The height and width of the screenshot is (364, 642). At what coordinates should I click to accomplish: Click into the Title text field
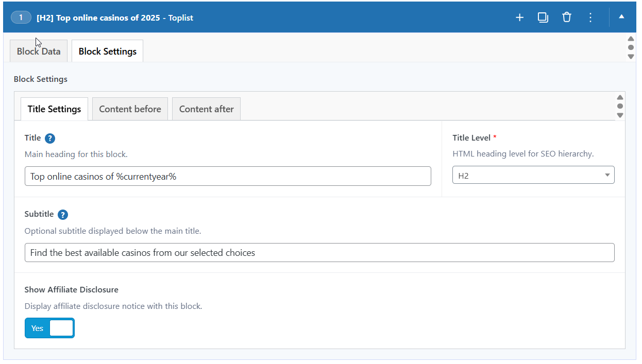coord(228,176)
